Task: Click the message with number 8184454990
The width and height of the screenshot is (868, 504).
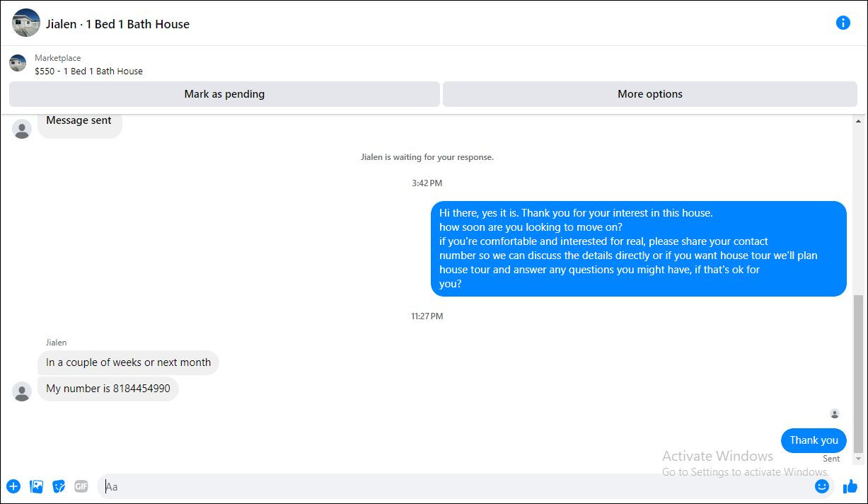Action: tap(108, 389)
